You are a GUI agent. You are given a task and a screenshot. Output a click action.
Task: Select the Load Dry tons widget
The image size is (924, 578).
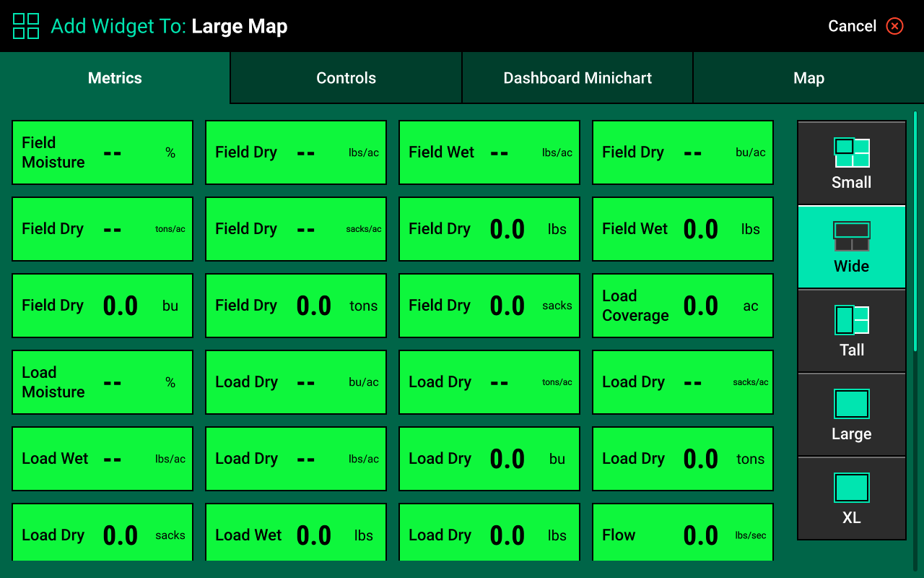pyautogui.click(x=682, y=459)
